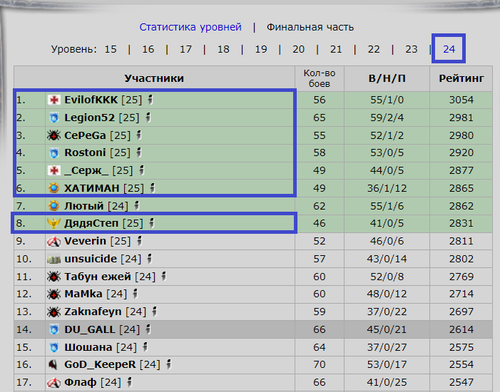Open player EvilofKKK's profile

click(91, 100)
